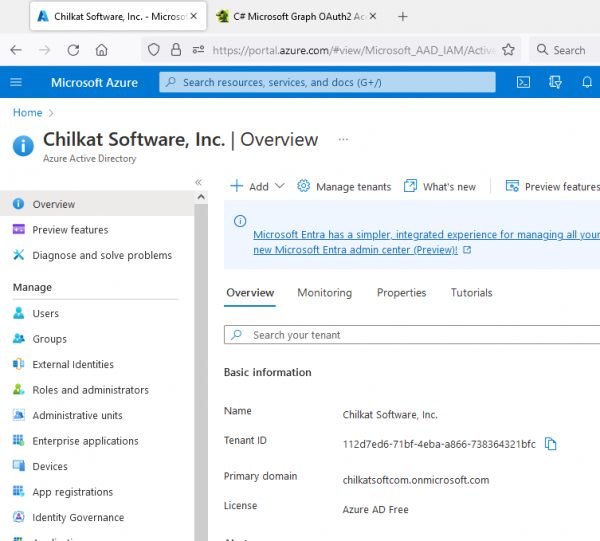Viewport: 600px width, 541px height.
Task: Open the Azure portal hamburger menu
Action: coord(16,82)
